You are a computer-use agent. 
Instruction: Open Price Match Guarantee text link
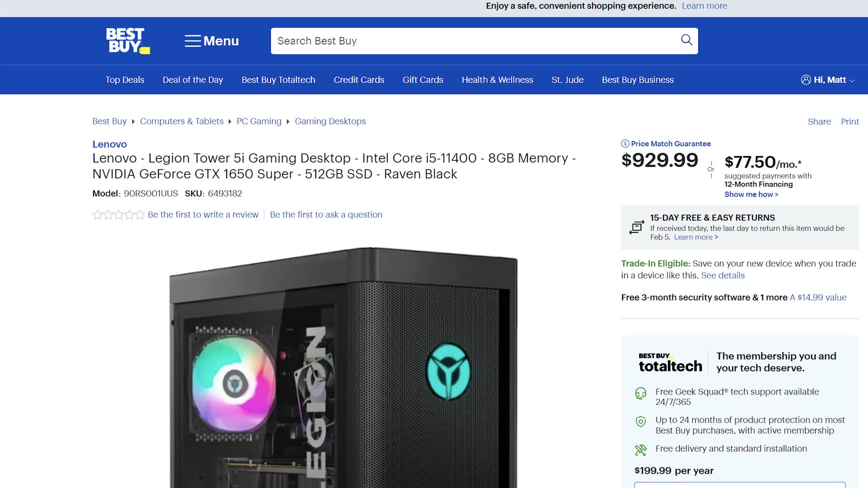[671, 144]
